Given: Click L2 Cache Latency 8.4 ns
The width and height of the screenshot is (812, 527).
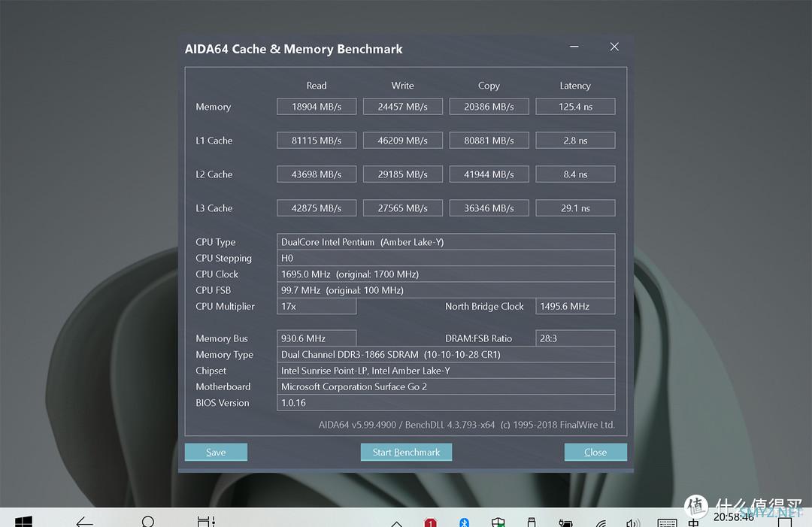Looking at the screenshot, I should [575, 174].
